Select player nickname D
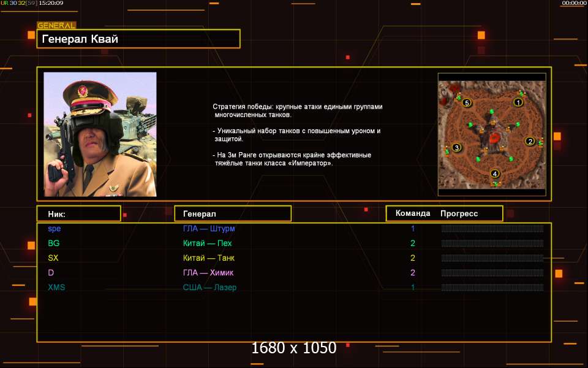588x368 pixels. pyautogui.click(x=51, y=272)
